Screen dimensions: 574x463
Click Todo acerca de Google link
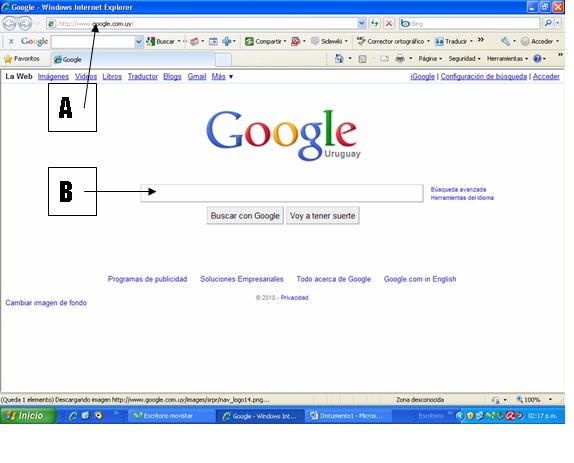click(x=333, y=279)
